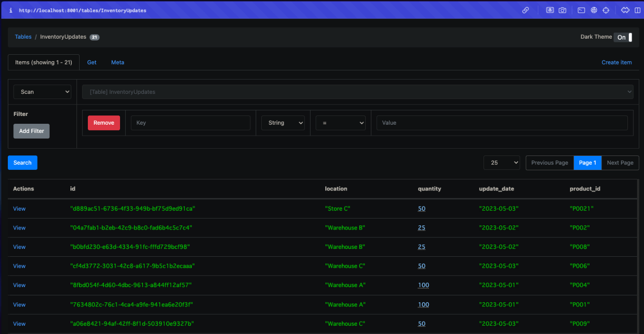Open the String type dropdown in filter
644x334 pixels.
click(283, 123)
